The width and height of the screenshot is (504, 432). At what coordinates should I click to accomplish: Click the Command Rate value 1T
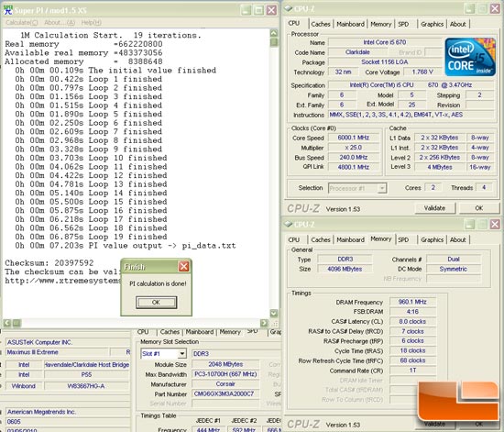[x=412, y=371]
